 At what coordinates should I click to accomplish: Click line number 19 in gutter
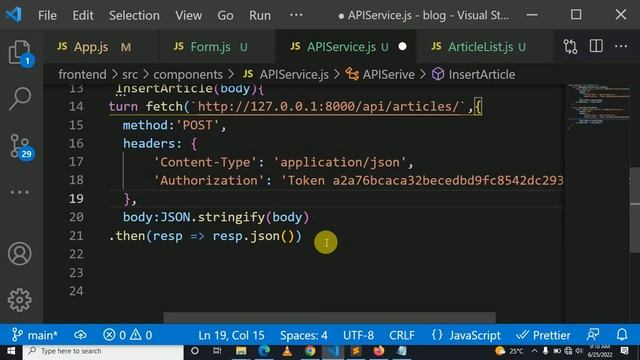76,198
